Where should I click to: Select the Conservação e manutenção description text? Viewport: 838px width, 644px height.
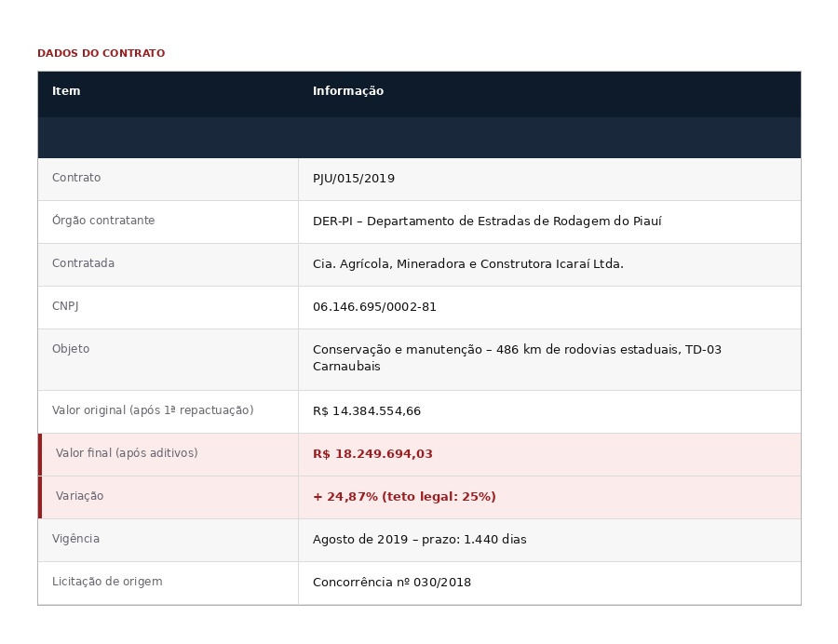517,357
